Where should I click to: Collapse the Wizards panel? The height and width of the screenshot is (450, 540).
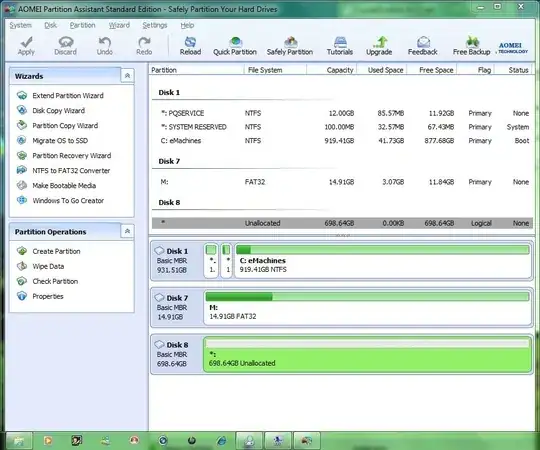pyautogui.click(x=127, y=76)
